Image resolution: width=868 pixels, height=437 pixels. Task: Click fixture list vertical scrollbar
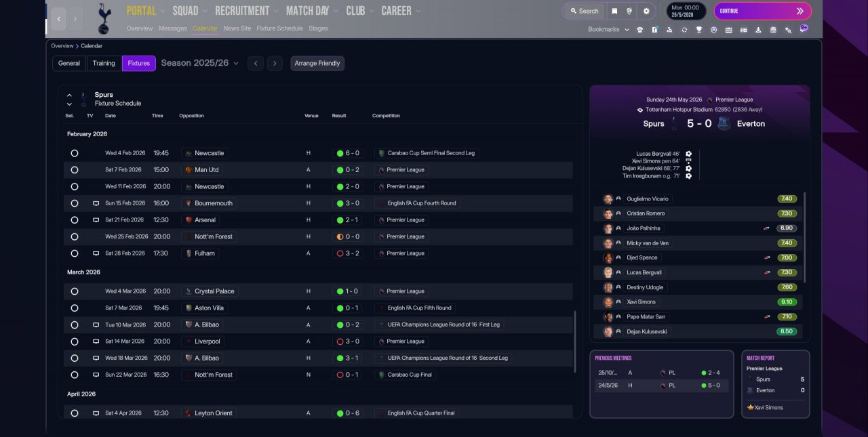(575, 342)
